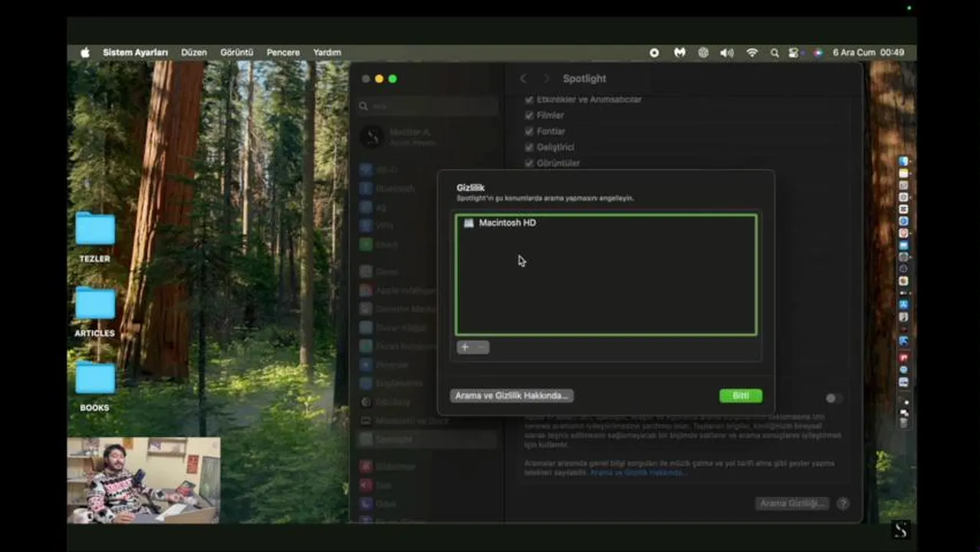Toggle the Fontlar checkbox
Screen dimensions: 980x552
[529, 131]
